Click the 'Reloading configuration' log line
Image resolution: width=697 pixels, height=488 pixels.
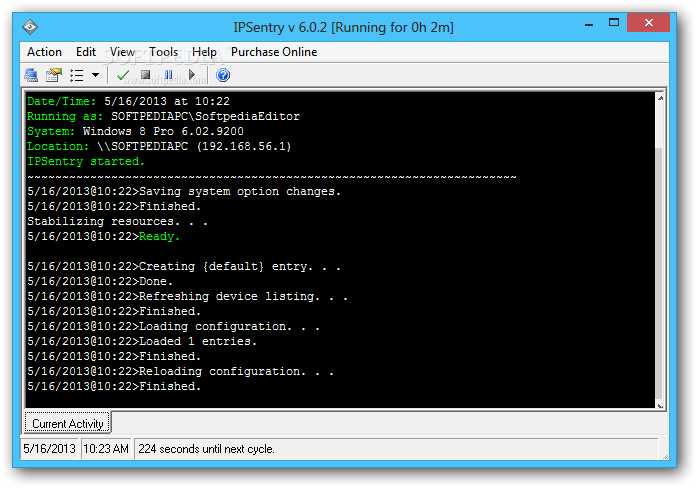click(x=180, y=371)
